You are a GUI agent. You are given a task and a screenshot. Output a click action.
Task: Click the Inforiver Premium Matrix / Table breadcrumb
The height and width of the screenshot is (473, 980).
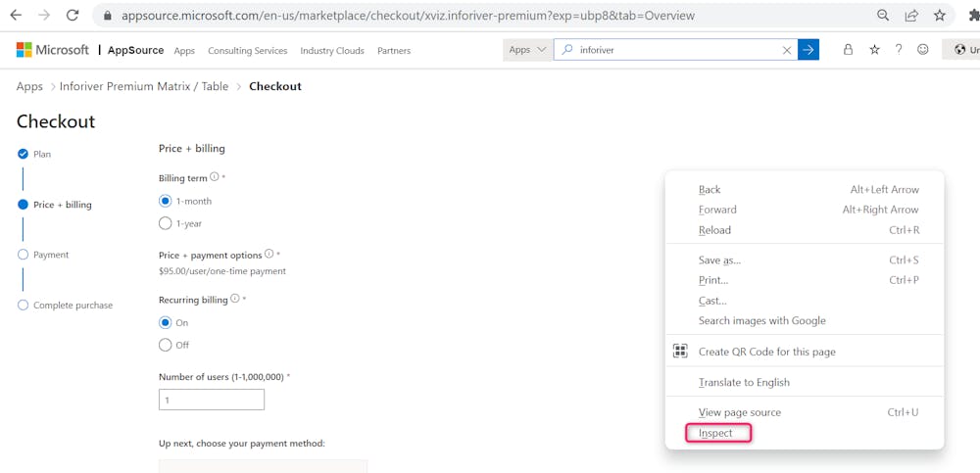144,86
